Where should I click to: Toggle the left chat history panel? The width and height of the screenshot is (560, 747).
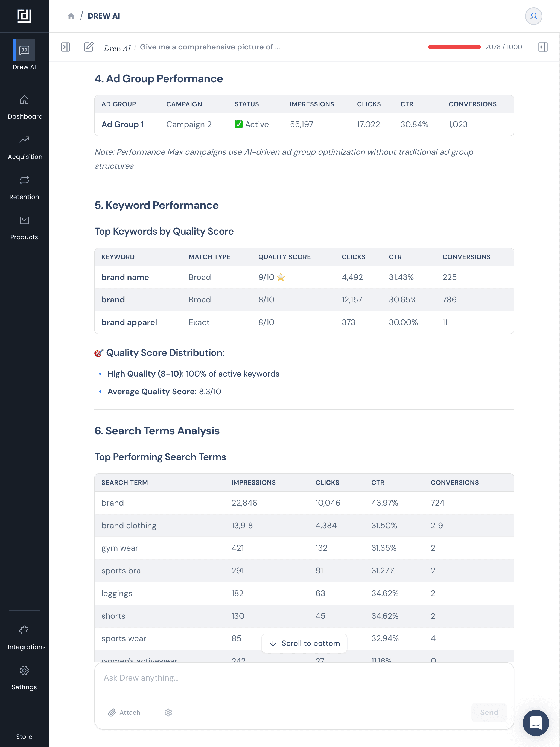click(x=66, y=47)
